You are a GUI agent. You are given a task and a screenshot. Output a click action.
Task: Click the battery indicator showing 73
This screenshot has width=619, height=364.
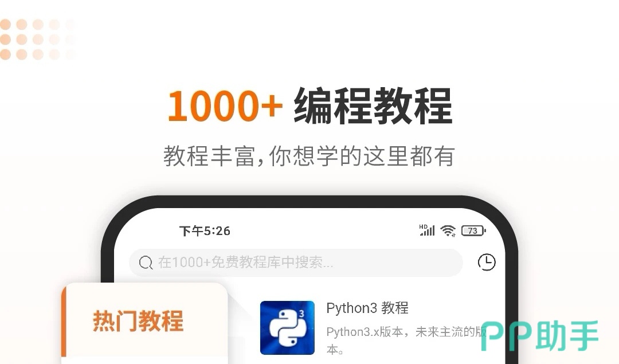point(473,230)
